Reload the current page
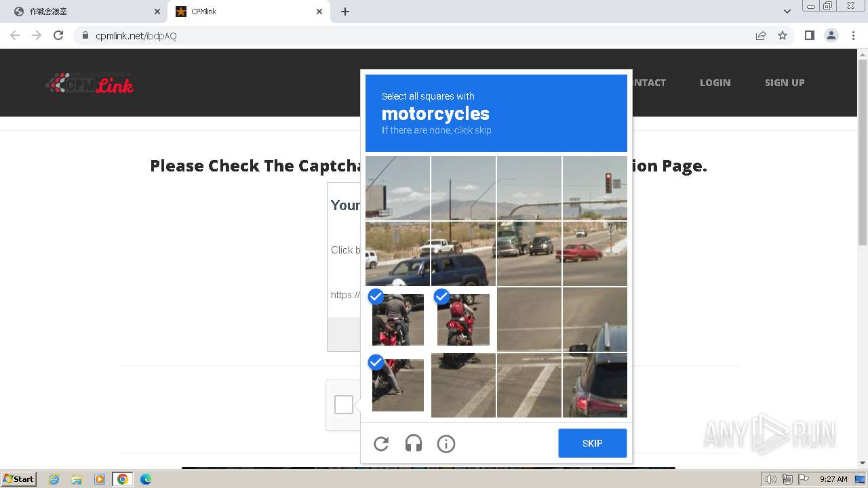This screenshot has height=488, width=868. [58, 35]
